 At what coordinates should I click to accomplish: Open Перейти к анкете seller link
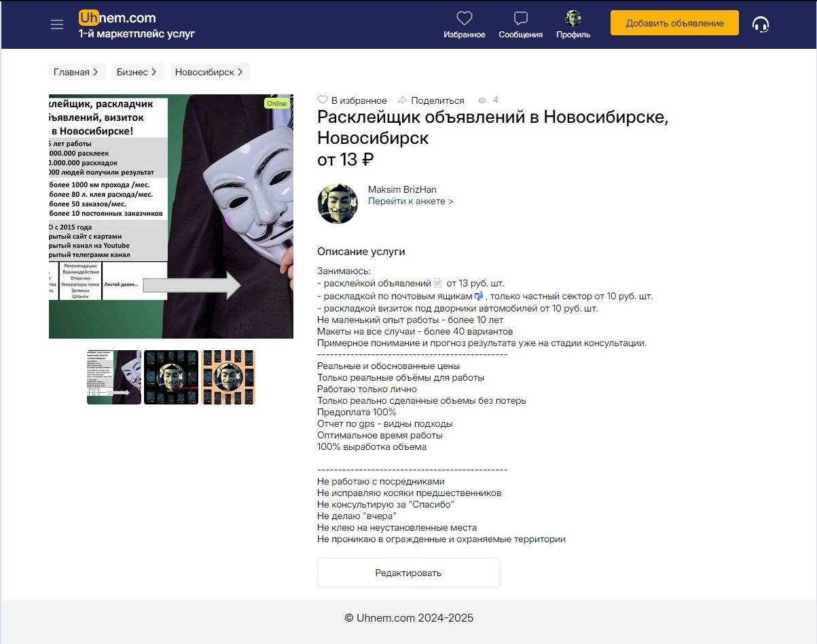[411, 201]
